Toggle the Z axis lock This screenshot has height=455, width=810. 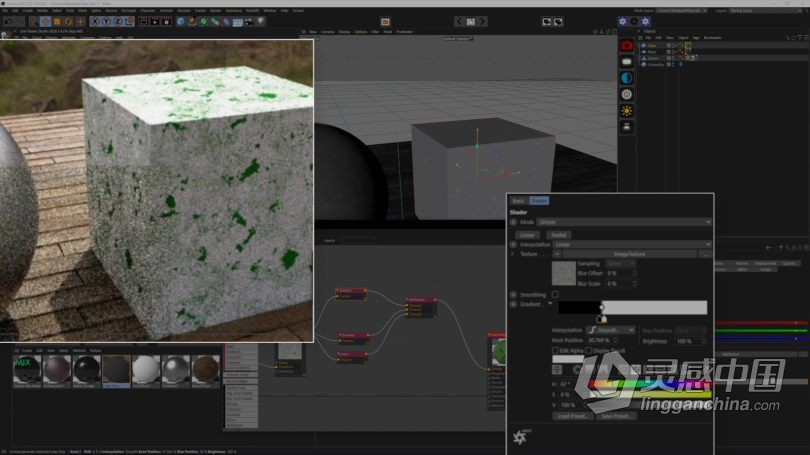coord(117,22)
